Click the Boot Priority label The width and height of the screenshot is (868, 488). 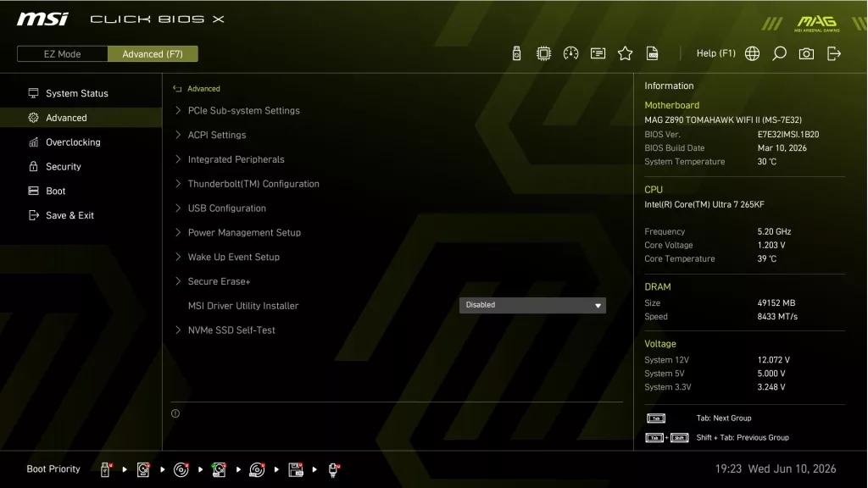point(53,469)
